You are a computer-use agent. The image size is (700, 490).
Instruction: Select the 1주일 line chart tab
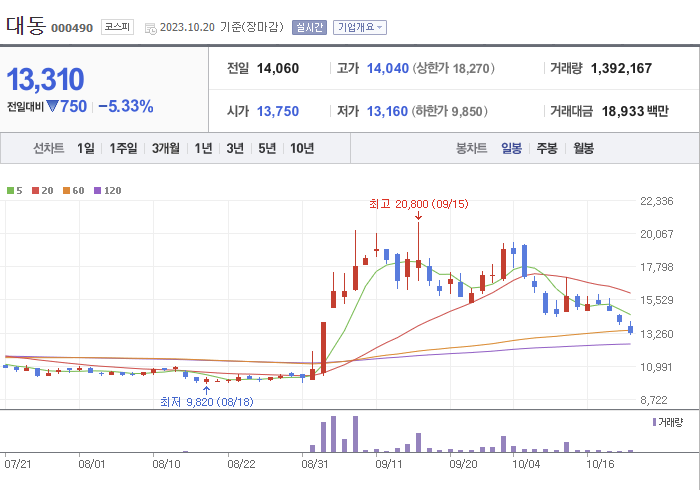point(123,148)
